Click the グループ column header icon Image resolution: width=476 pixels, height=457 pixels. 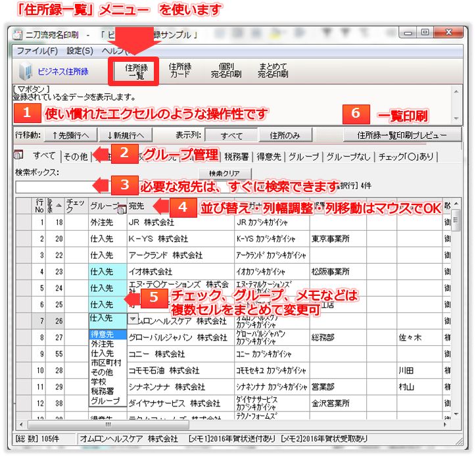[x=122, y=210]
